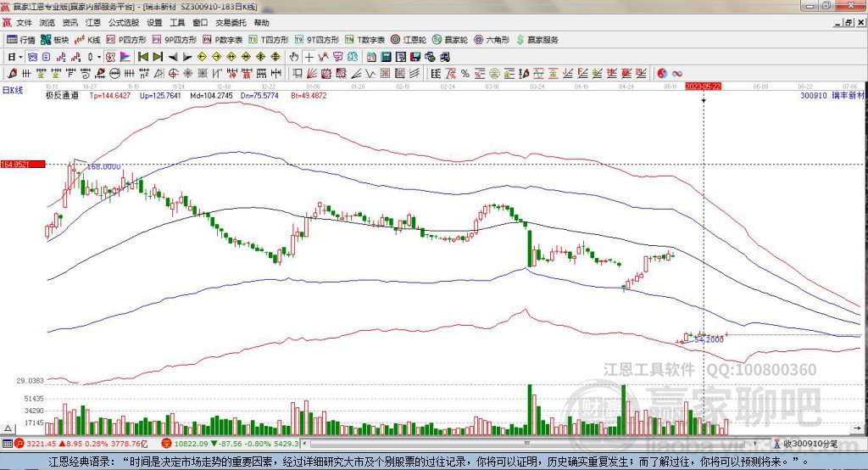Screen dimensions: 868x470
Task: Click the 164.8521 price marker
Action: click(x=23, y=164)
